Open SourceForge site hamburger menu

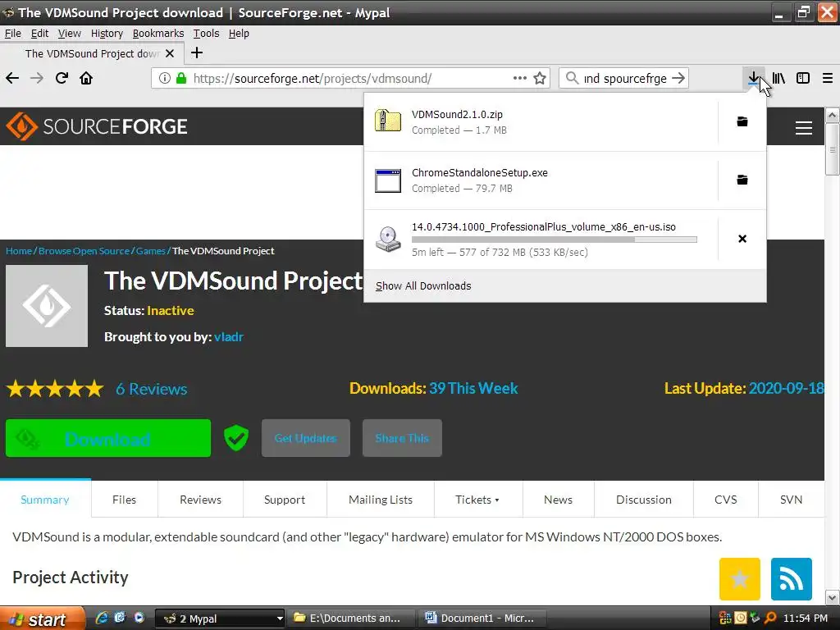804,127
